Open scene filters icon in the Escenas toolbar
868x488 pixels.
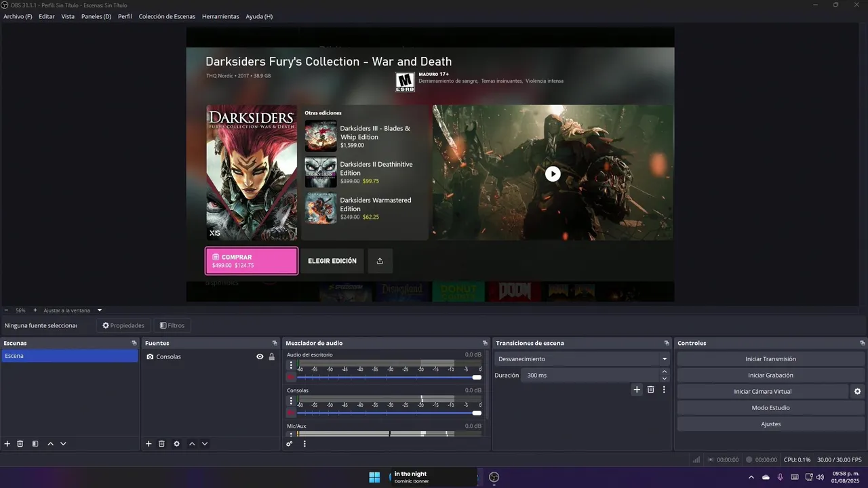35,444
